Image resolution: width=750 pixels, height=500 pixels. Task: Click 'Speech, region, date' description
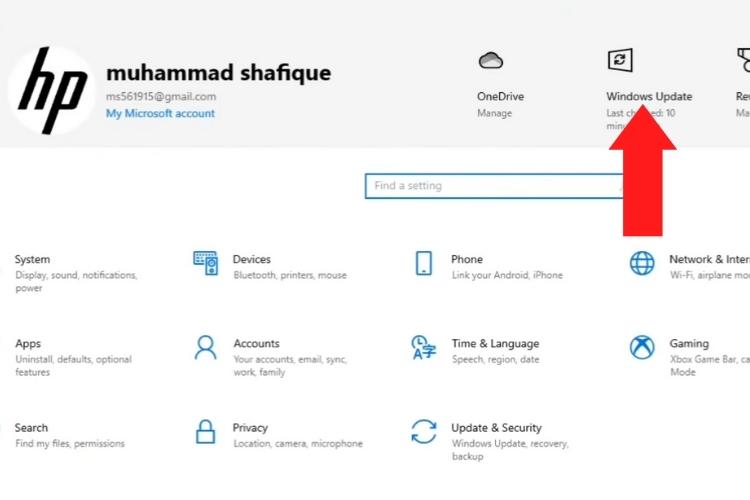(496, 359)
